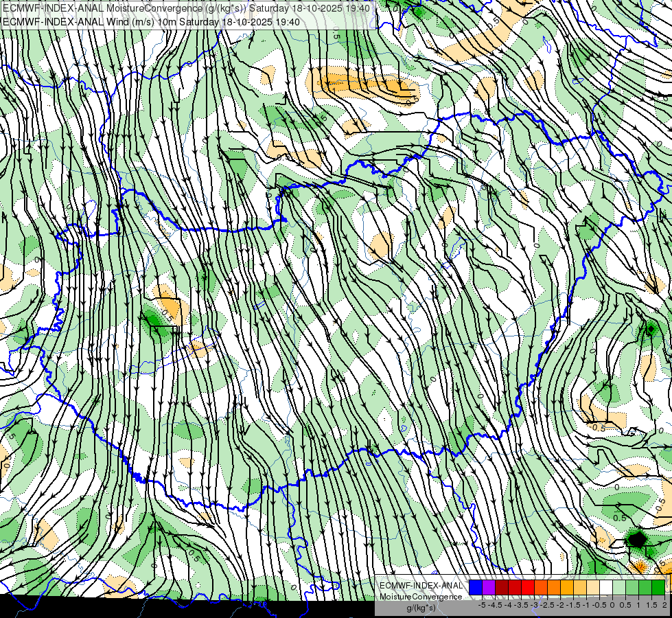Screen dimensions: 672x618
Task: Click the small black diamond on right edge
Action: click(x=650, y=329)
